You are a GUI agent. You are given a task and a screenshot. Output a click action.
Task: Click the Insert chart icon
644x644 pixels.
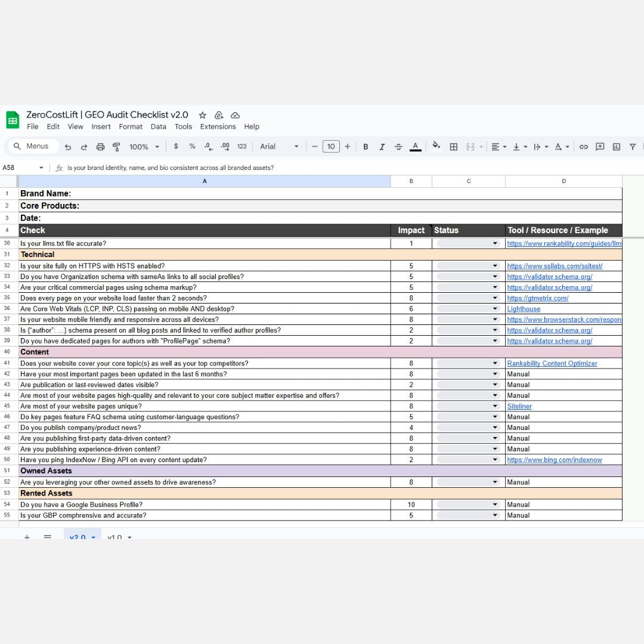tap(616, 147)
